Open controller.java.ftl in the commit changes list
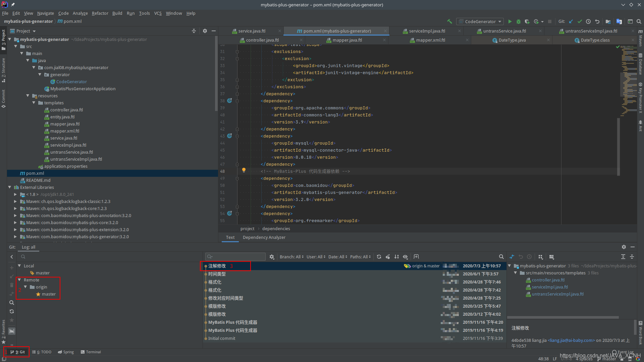The width and height of the screenshot is (644, 362). tap(548, 280)
